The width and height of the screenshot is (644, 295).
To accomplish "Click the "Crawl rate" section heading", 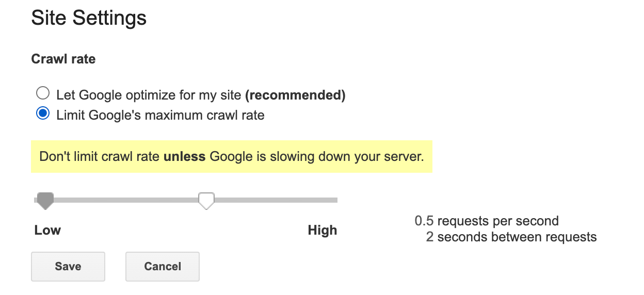I will point(63,59).
